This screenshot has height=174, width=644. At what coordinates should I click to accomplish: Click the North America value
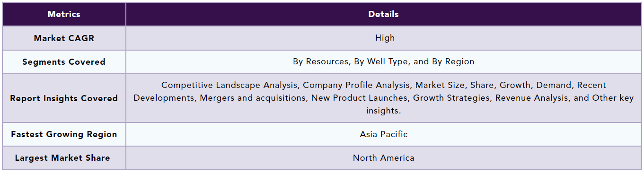point(384,158)
